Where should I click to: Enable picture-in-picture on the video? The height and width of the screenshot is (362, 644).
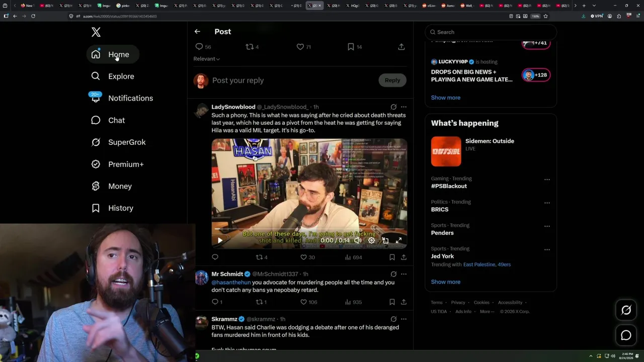[x=385, y=241]
